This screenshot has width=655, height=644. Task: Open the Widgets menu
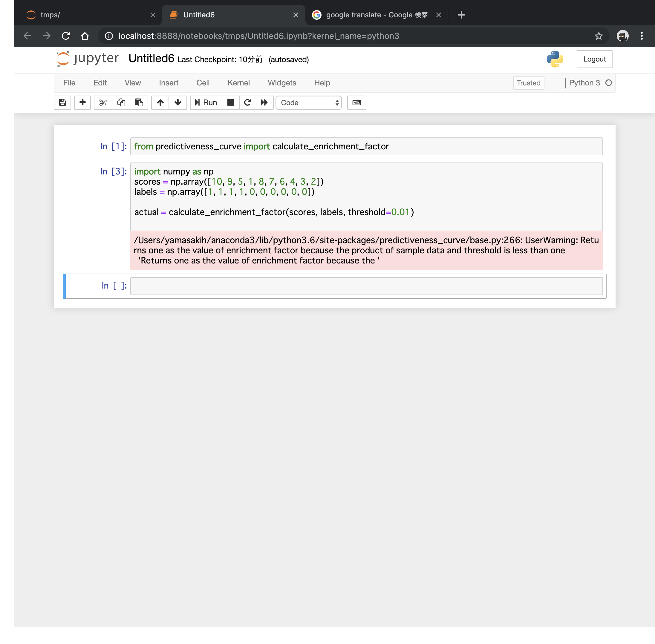click(x=282, y=82)
